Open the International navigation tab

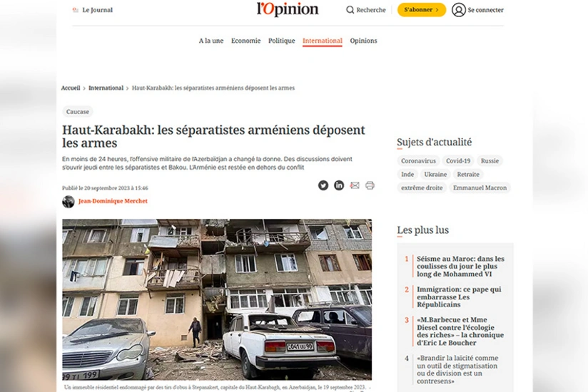coord(323,41)
